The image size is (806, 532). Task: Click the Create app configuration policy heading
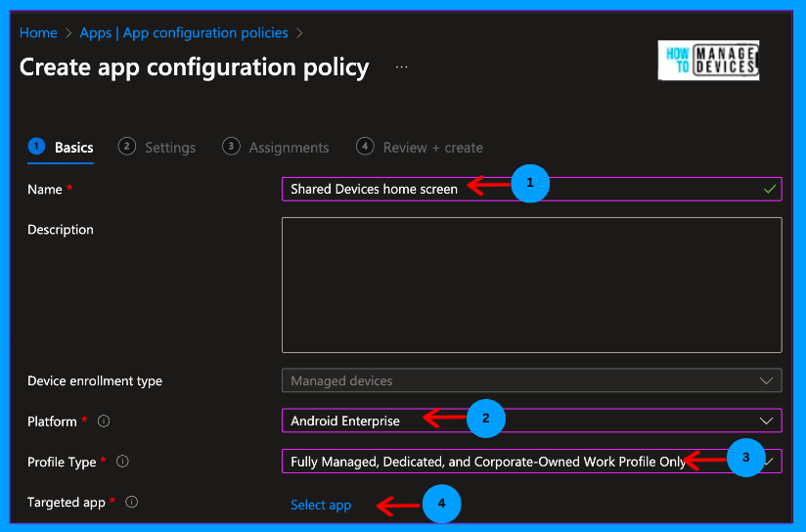(195, 67)
